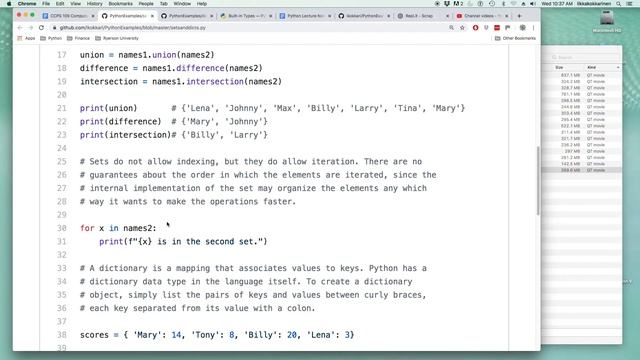Click 'intersection' method call on line 19
This screenshot has height=360, width=640.
pos(215,82)
